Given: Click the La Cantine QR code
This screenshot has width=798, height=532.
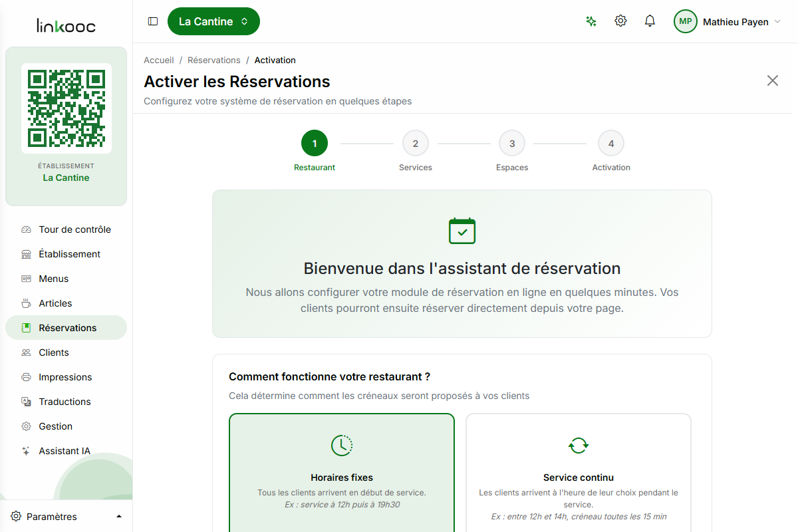Looking at the screenshot, I should point(66,108).
